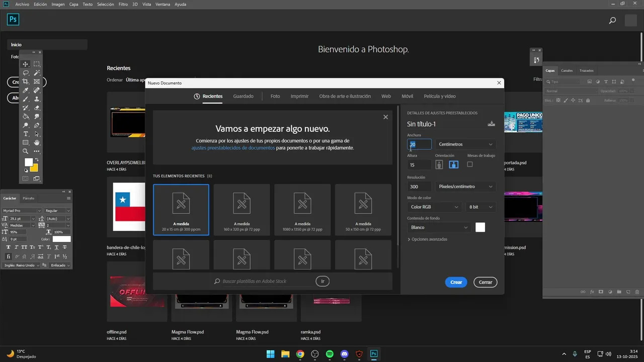Select the Zoom magnifier tool
Screen dimensions: 644x362
pos(26,151)
